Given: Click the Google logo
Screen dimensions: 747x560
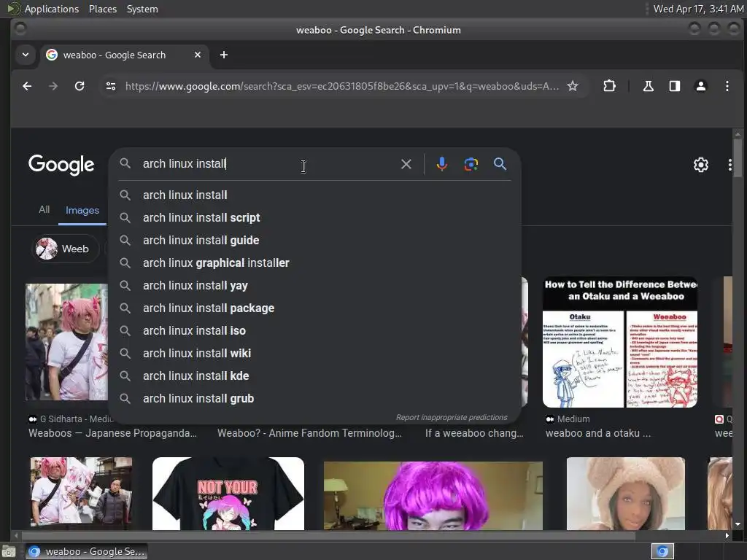Looking at the screenshot, I should (x=61, y=166).
